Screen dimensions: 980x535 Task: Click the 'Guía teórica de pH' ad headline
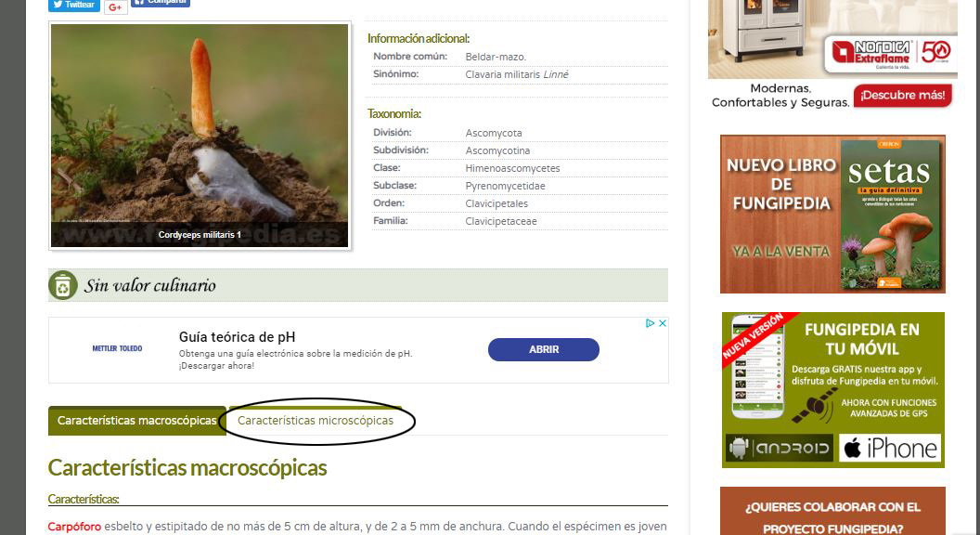coord(237,337)
